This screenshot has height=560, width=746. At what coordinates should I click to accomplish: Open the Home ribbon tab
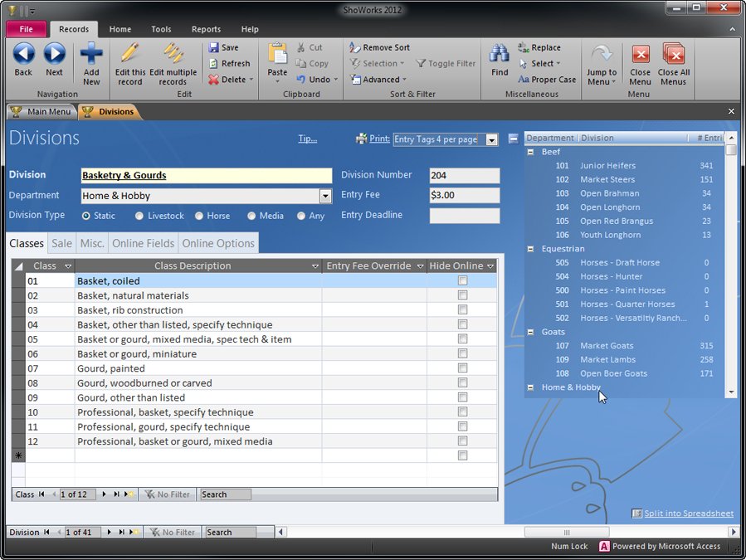(119, 28)
